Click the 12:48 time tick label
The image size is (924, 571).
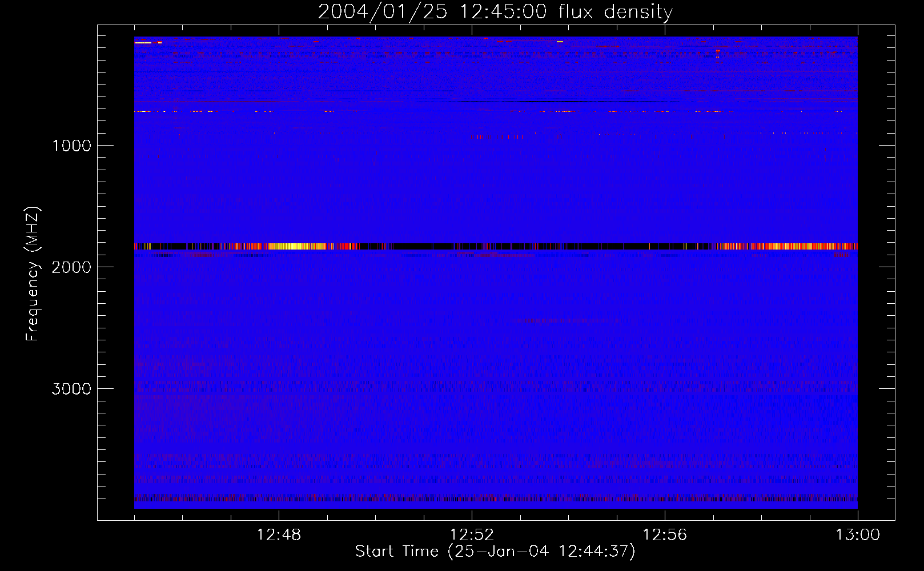pyautogui.click(x=279, y=535)
